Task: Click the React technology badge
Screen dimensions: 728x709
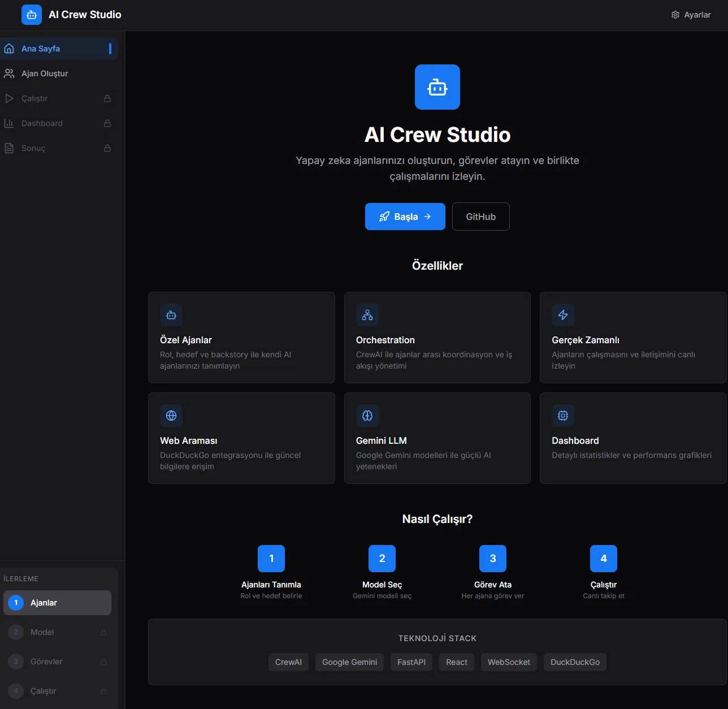Action: coord(457,662)
